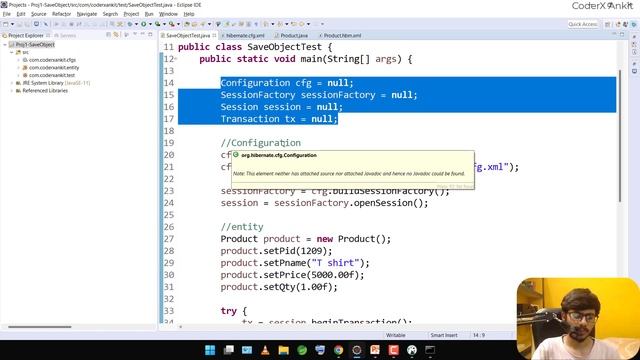Open PowerPoint from taskbar
The height and width of the screenshot is (360, 640).
[x=375, y=350]
